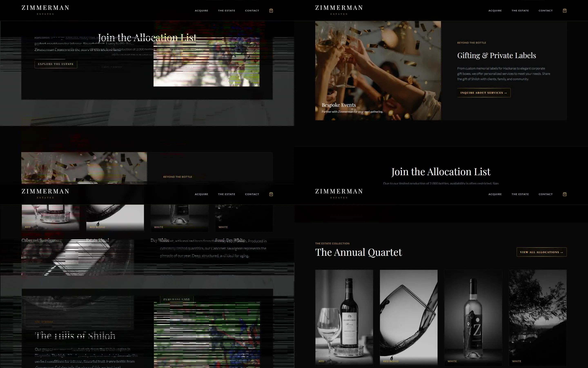Click the Zimmerman Estates logo in Hills of Shiloh pane
588x368 pixels.
tap(45, 193)
